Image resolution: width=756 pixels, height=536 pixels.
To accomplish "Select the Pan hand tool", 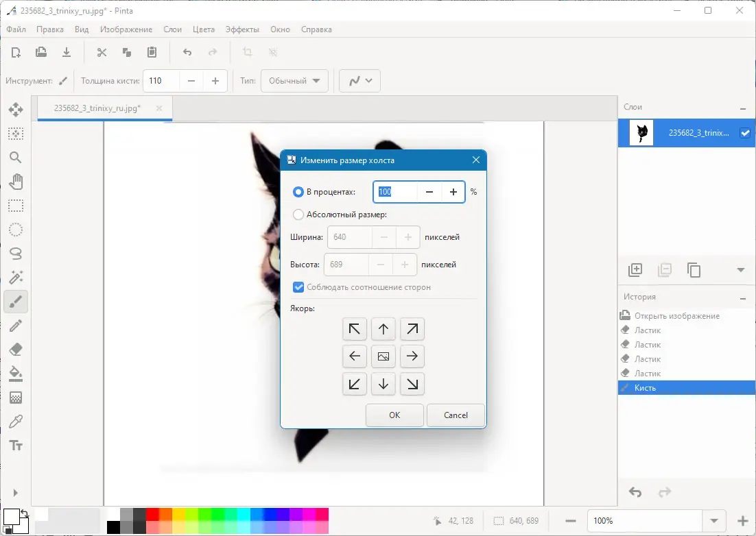I will click(15, 182).
